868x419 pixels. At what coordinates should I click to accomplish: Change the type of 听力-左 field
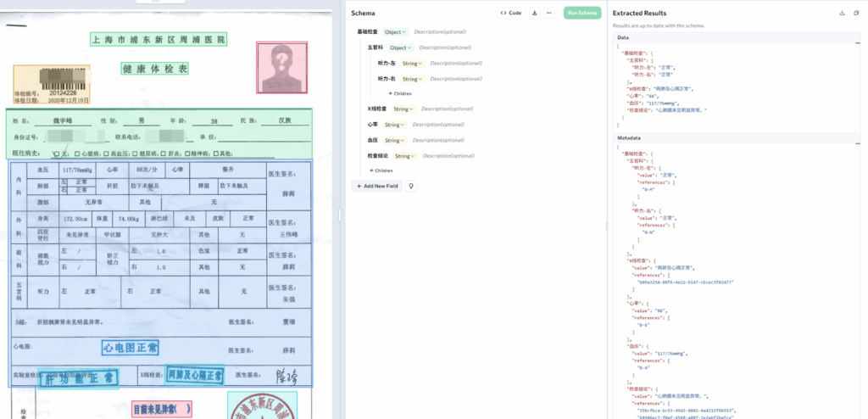pos(412,63)
